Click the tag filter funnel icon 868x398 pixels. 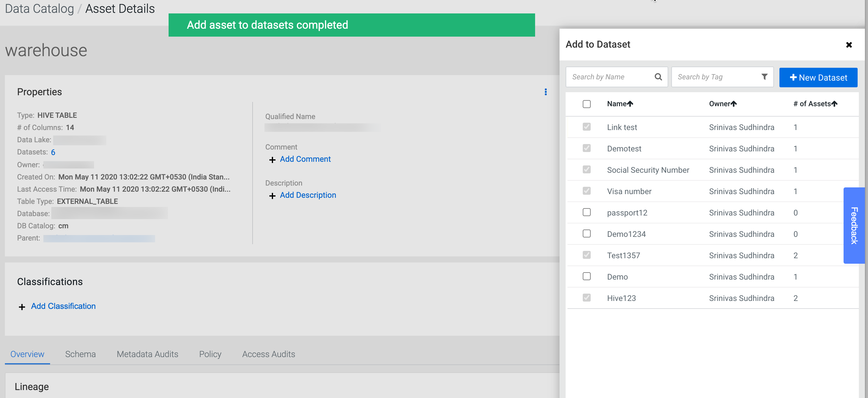(x=764, y=77)
